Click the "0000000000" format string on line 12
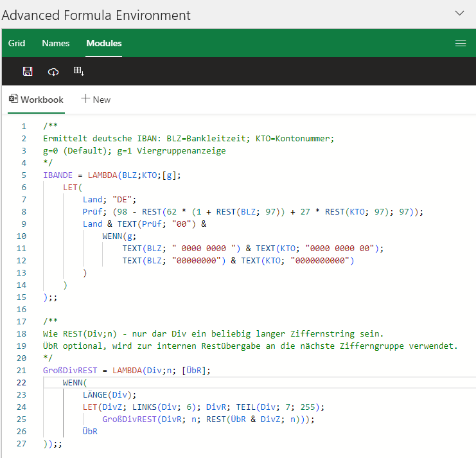476x458 pixels. click(x=320, y=260)
